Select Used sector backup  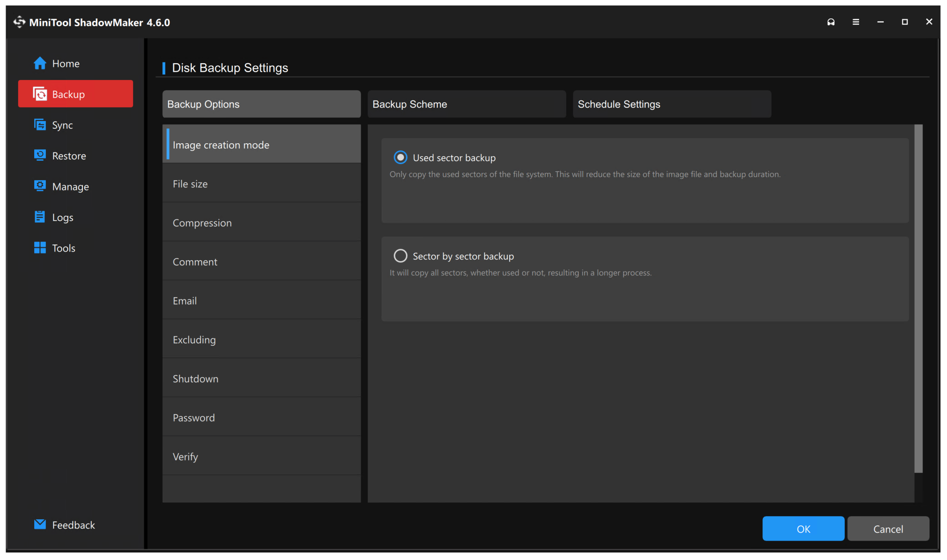coord(400,158)
